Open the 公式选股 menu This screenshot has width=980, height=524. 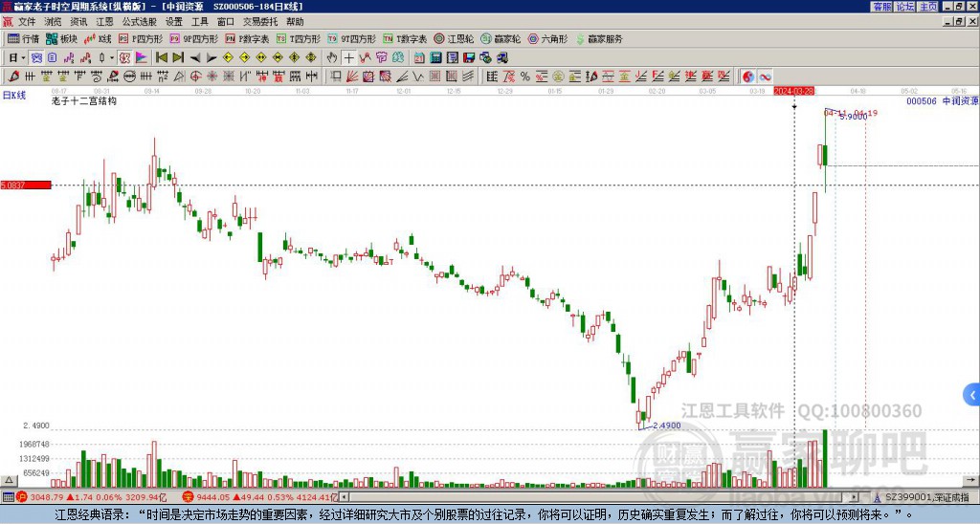click(x=139, y=21)
